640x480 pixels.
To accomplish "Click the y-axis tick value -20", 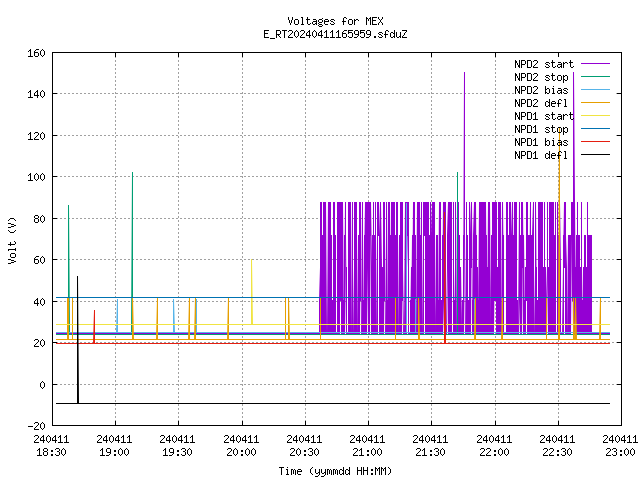I will (x=36, y=426).
